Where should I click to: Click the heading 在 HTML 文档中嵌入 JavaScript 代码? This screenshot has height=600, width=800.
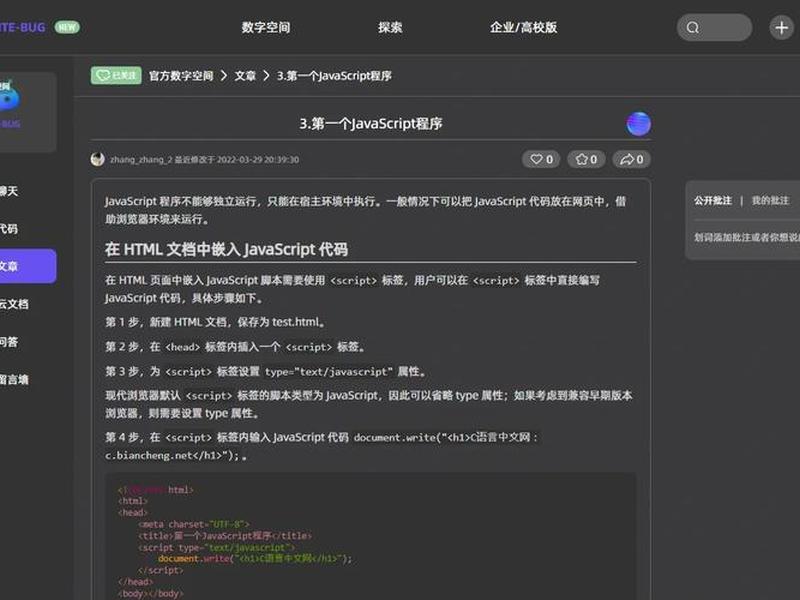pyautogui.click(x=227, y=249)
